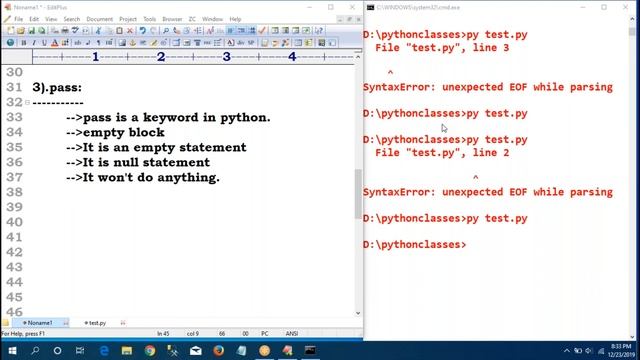
Task: Launch Firefox from the taskbar
Action: (x=218, y=351)
